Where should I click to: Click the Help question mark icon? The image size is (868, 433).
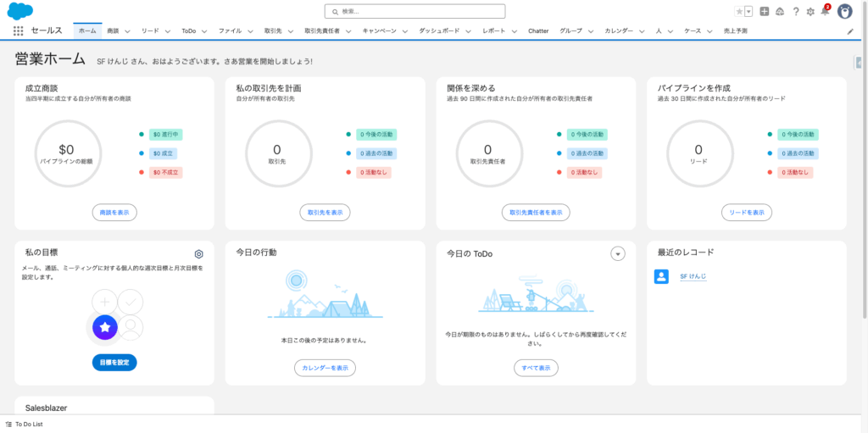tap(796, 11)
